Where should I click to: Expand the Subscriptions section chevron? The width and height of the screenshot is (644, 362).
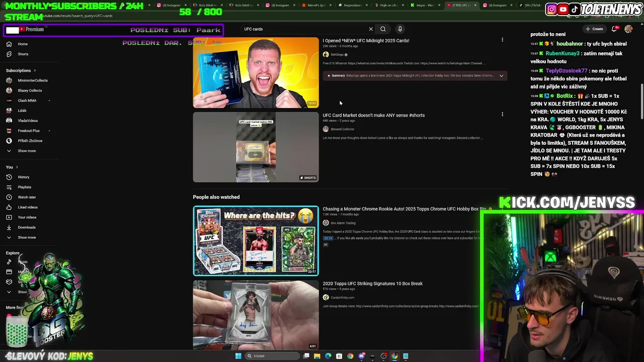tap(35, 70)
